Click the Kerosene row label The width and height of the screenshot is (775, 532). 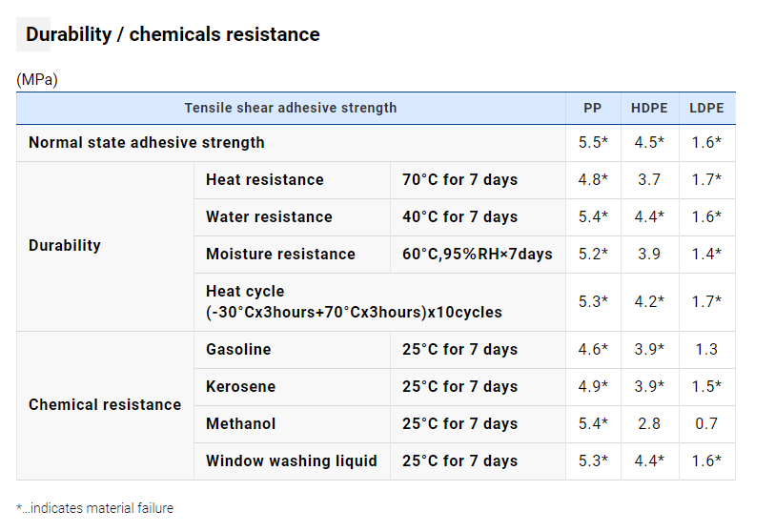240,386
